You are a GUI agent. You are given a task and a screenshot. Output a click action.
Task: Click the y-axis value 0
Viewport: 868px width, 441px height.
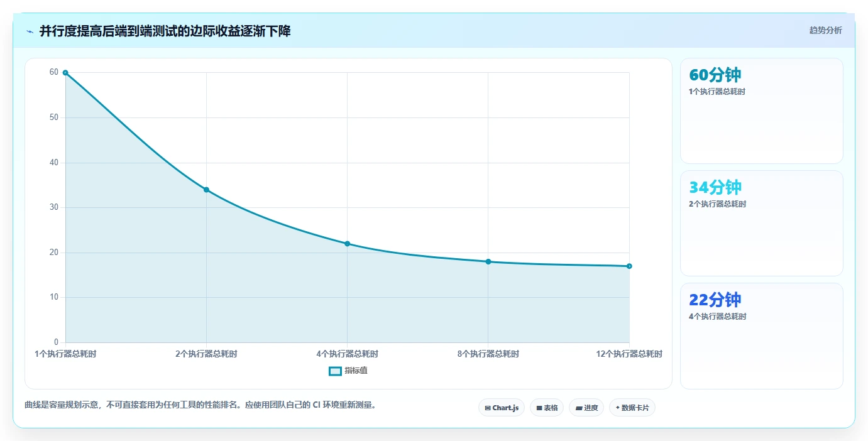point(56,342)
